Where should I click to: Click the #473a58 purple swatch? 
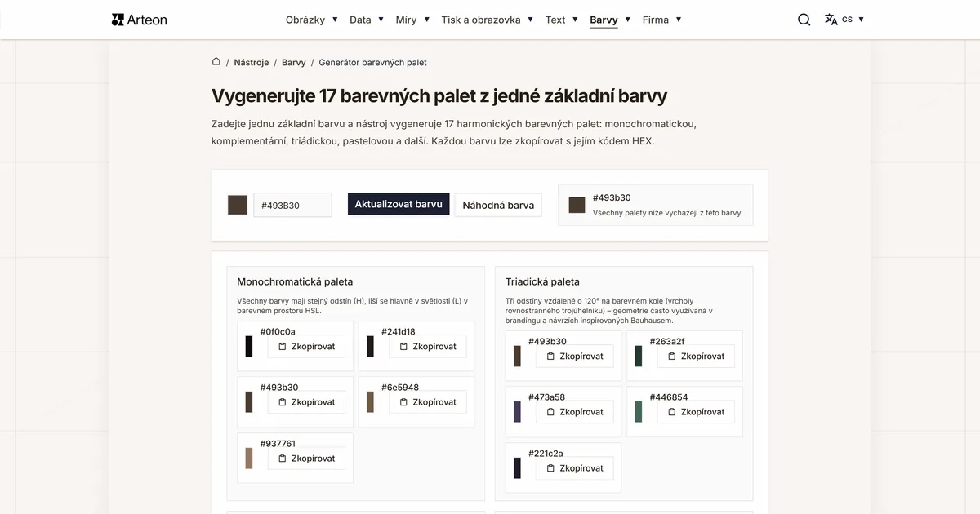tap(517, 411)
